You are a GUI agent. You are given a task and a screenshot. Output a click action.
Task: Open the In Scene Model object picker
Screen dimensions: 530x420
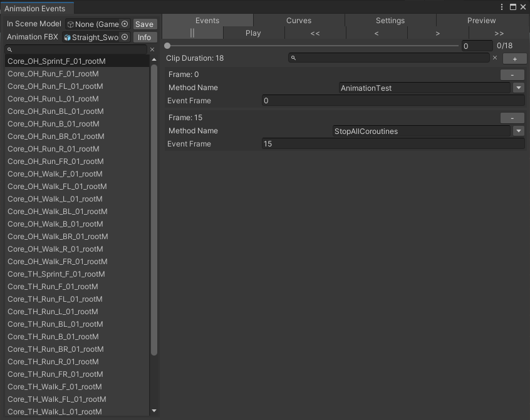(x=125, y=24)
